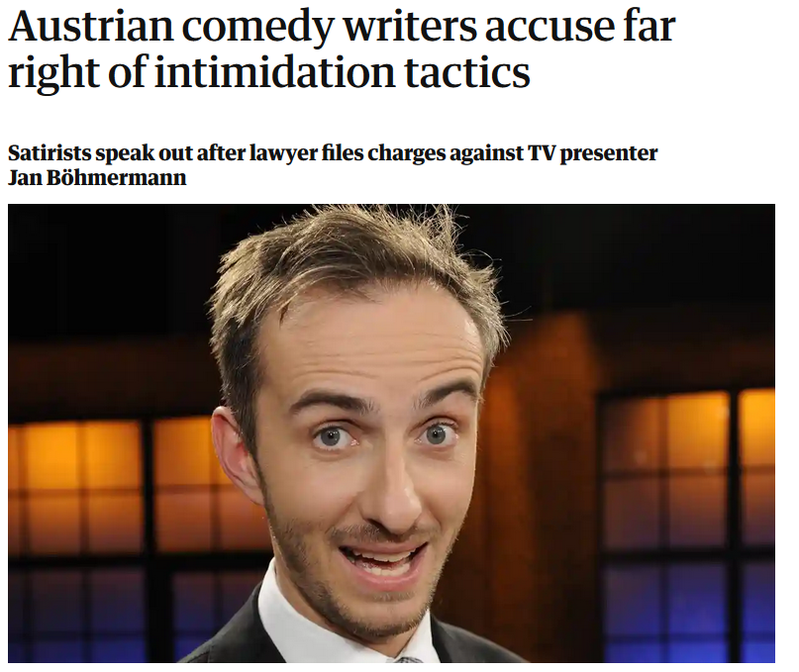The width and height of the screenshot is (799, 672).
Task: Click the word 'tactics' ending the headline
Action: (x=467, y=72)
